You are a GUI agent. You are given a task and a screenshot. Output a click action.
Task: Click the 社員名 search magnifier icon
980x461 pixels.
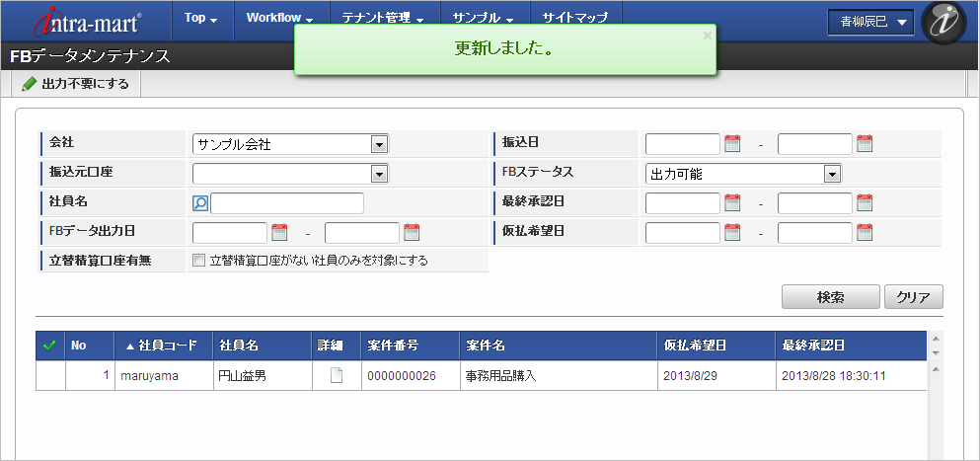pos(200,203)
